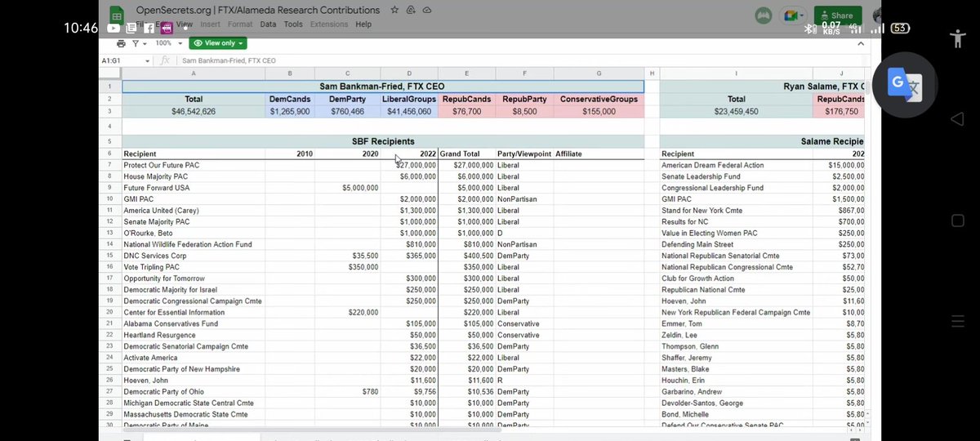The height and width of the screenshot is (441, 980).
Task: Select column G header
Action: click(x=599, y=73)
